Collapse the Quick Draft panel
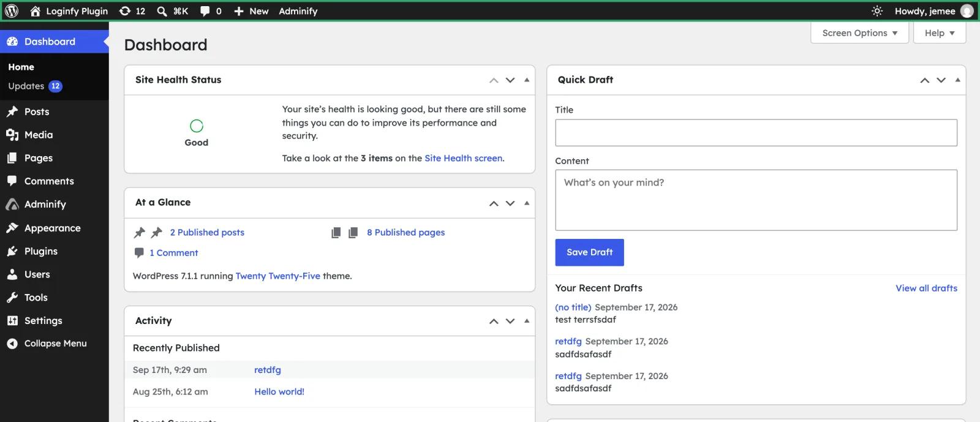 [x=958, y=80]
